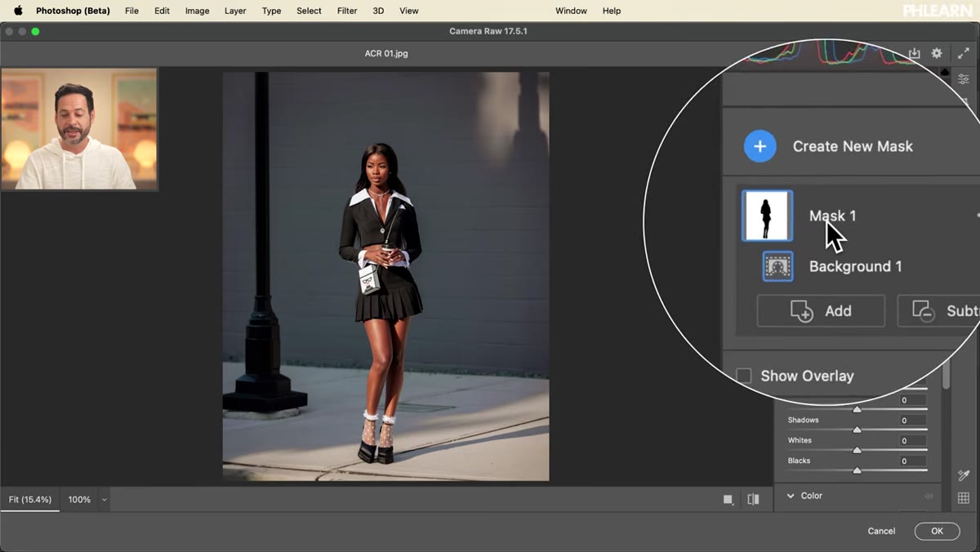The width and height of the screenshot is (980, 552).
Task: Click the 'Create New Mask' text
Action: click(853, 146)
